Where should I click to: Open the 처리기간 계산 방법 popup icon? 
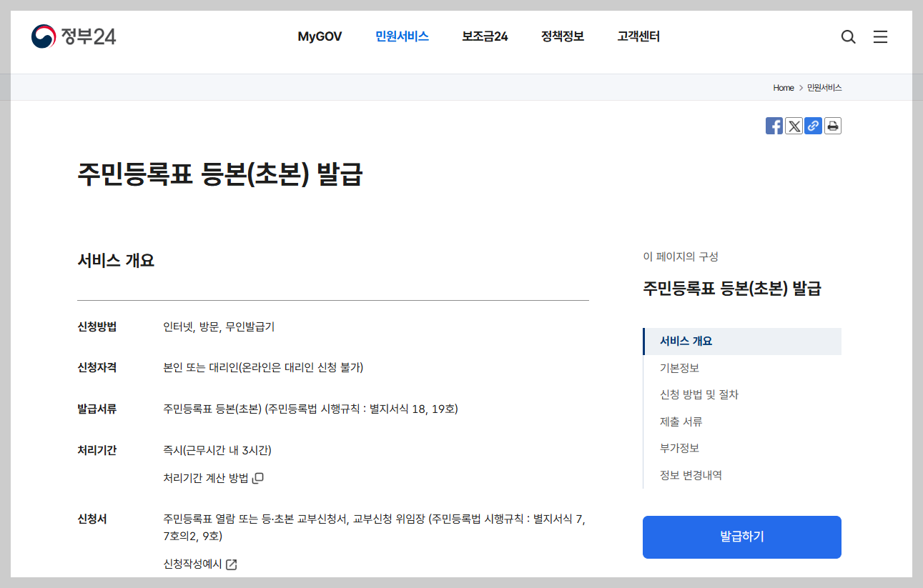(257, 477)
